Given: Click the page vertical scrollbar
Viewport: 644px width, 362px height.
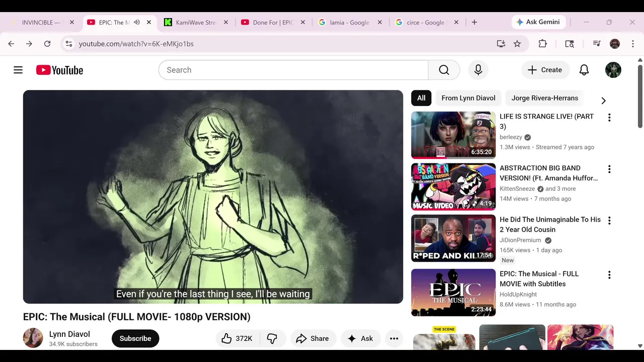Looking at the screenshot, I should point(640,96).
